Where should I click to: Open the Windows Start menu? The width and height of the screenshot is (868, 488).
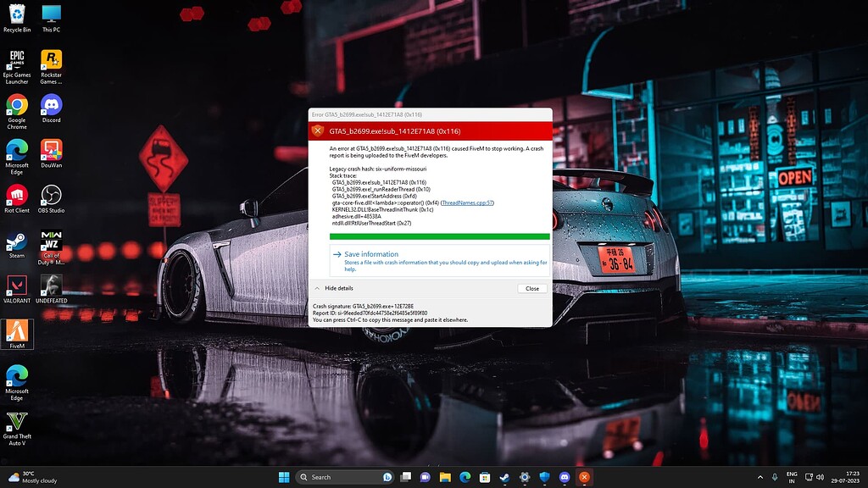point(284,477)
